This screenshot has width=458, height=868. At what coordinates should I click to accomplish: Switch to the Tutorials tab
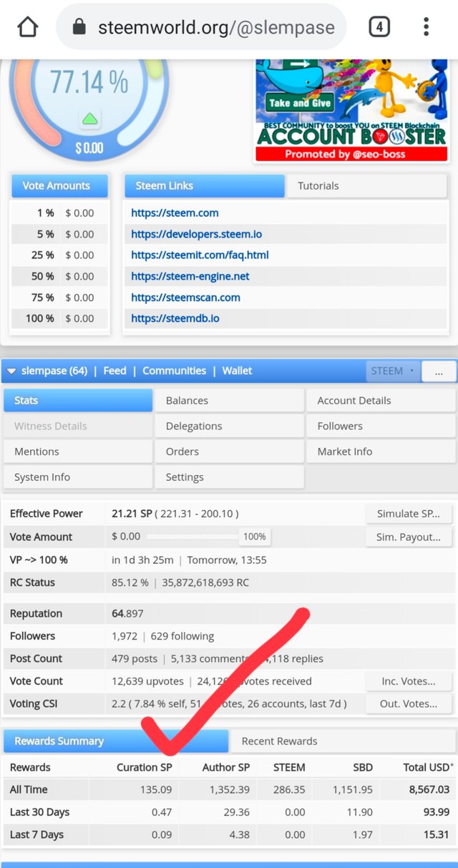368,186
